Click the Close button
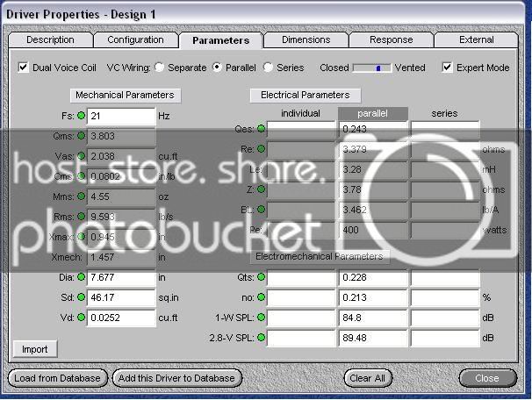This screenshot has height=400, width=532. 487,378
